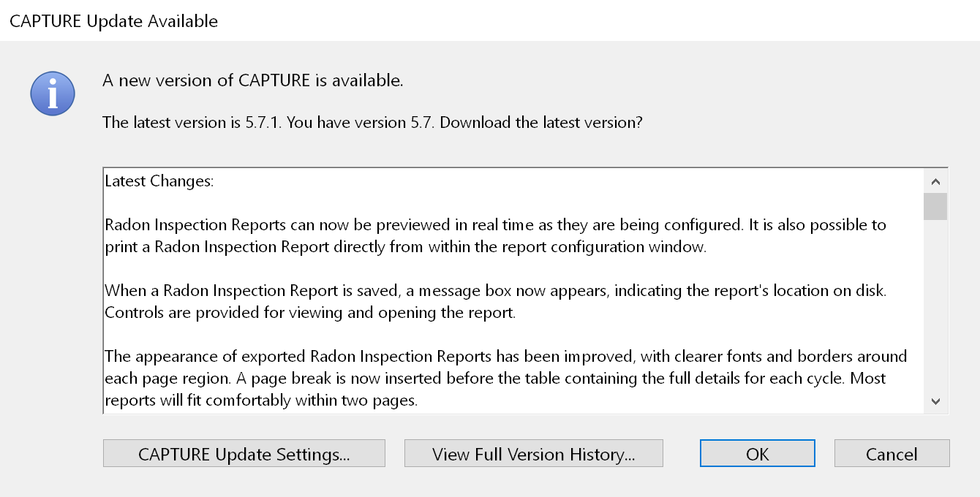Click "reports will fit comfortably within two pages"
This screenshot has height=497, width=980.
click(x=261, y=401)
